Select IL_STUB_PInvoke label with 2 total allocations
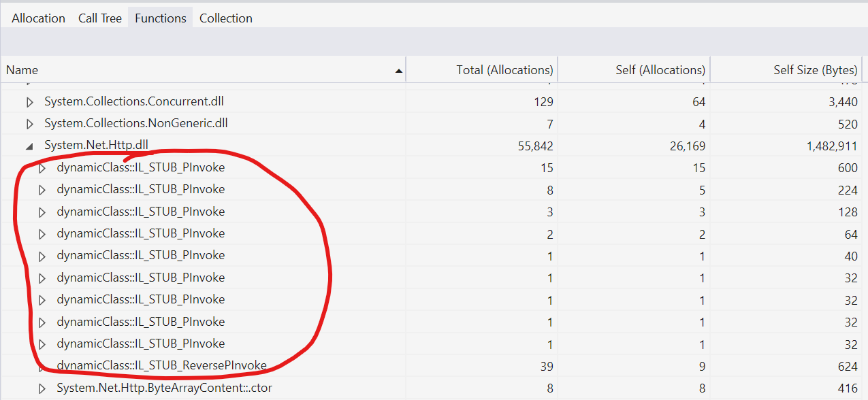 141,233
